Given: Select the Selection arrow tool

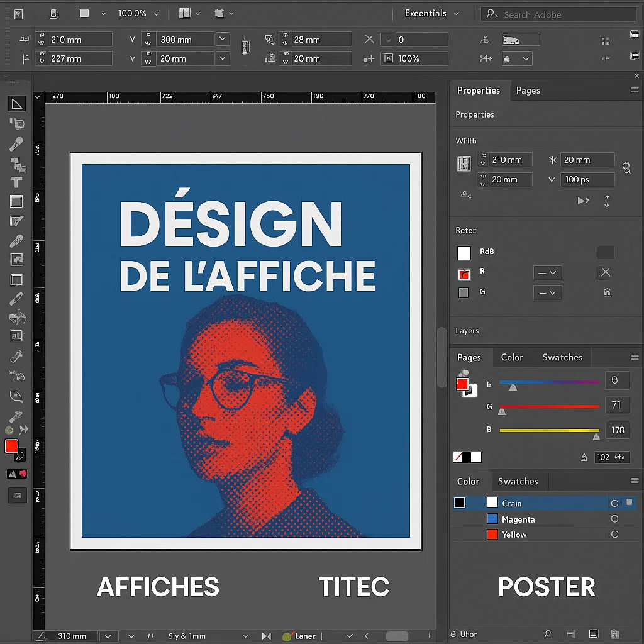Looking at the screenshot, I should click(x=16, y=104).
